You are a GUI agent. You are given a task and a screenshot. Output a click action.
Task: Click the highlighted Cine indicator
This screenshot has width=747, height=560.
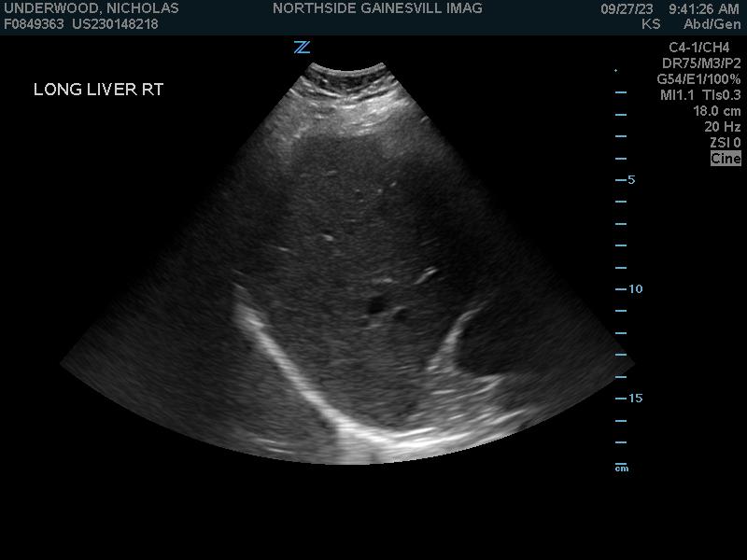click(726, 159)
